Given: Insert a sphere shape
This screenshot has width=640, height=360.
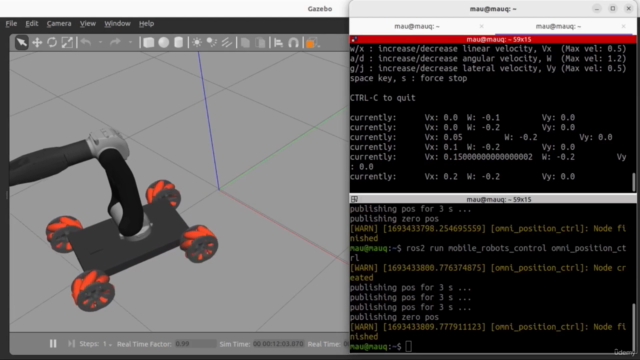Looking at the screenshot, I should [x=164, y=42].
